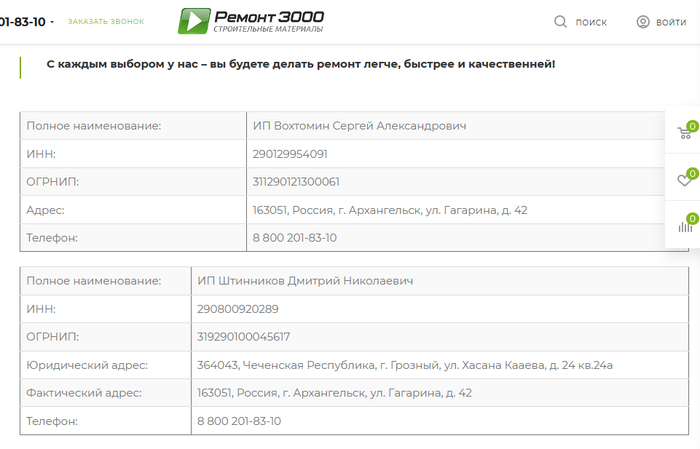Open the product comparison bars icon
The image size is (700, 449).
[684, 226]
